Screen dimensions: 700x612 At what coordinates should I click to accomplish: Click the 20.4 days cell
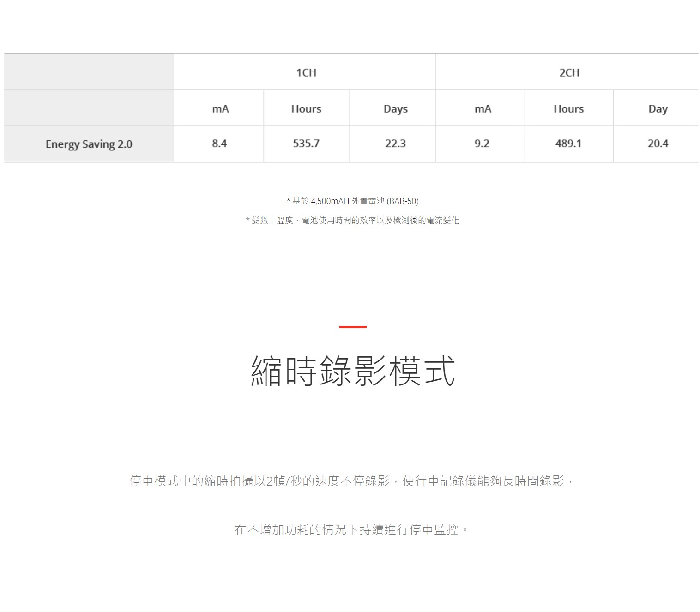[x=658, y=144]
